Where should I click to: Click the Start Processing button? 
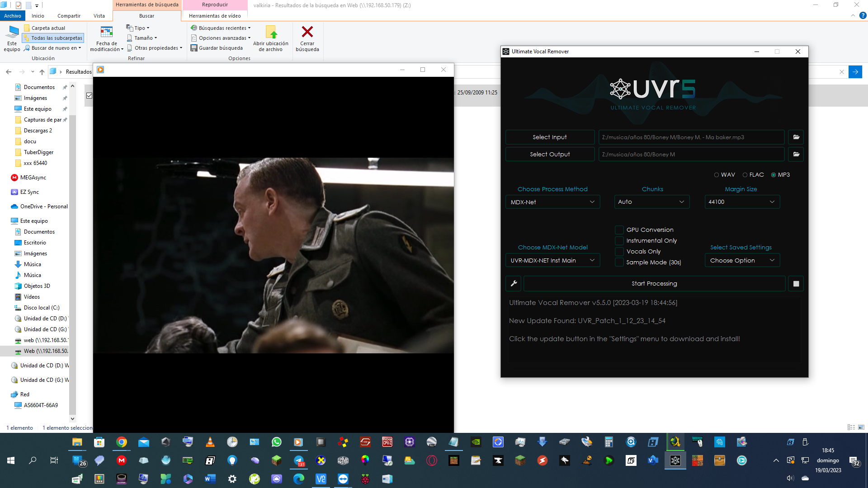click(654, 284)
